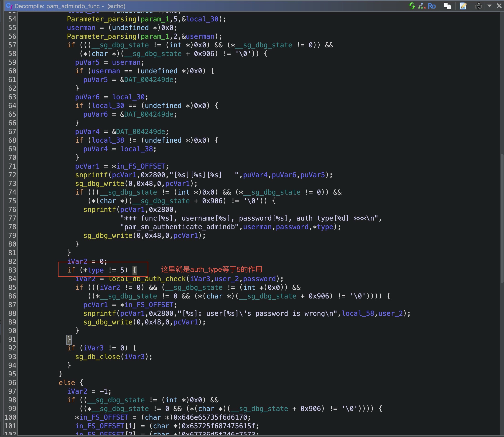The height and width of the screenshot is (437, 504).
Task: Close the Decompile panel with X
Action: [x=499, y=6]
